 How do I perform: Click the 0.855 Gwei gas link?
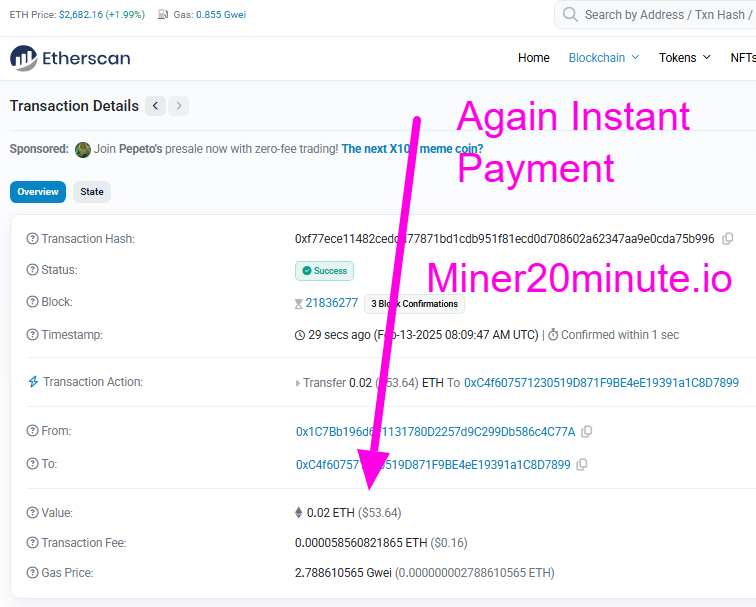tap(221, 14)
